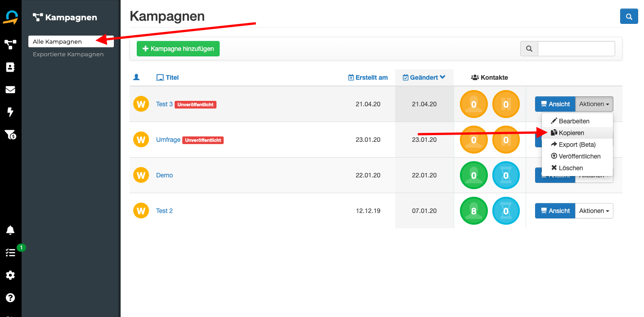Sort by Geändert column
This screenshot has width=644, height=317.
point(424,77)
